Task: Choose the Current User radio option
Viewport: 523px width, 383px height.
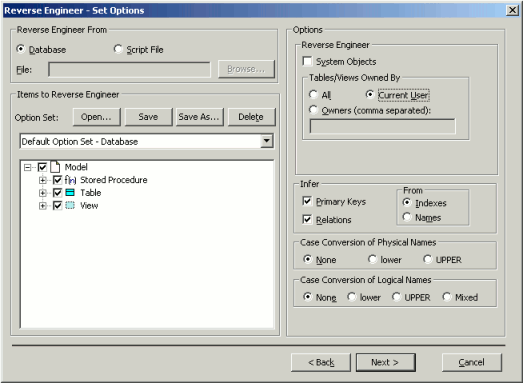Action: pos(370,94)
